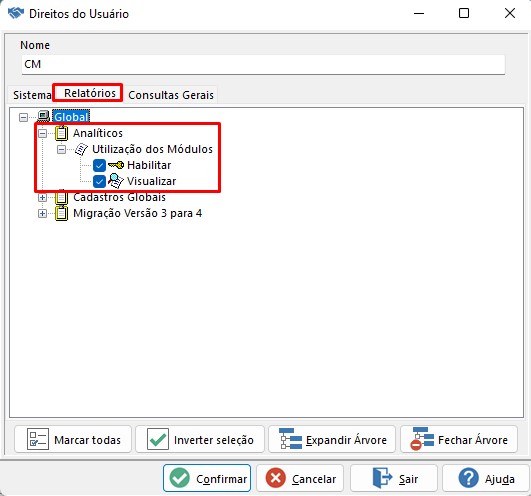
Task: Collapse the Global tree node
Action: 23,117
